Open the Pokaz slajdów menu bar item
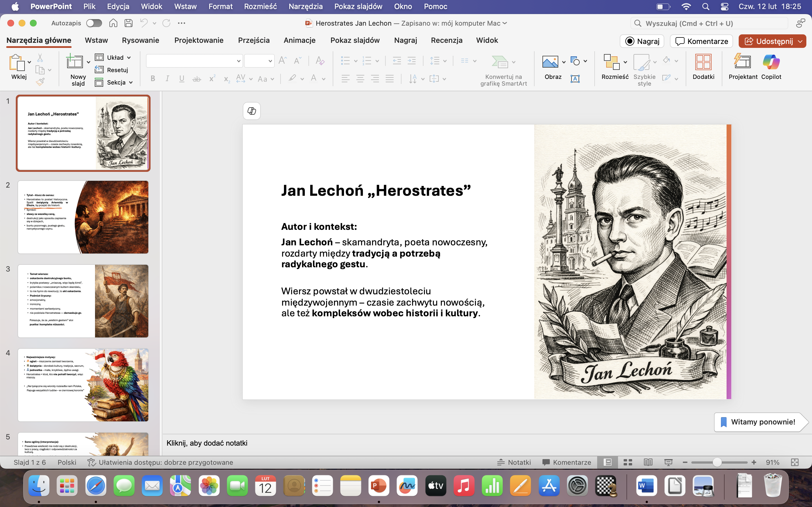The height and width of the screenshot is (507, 812). [358, 6]
